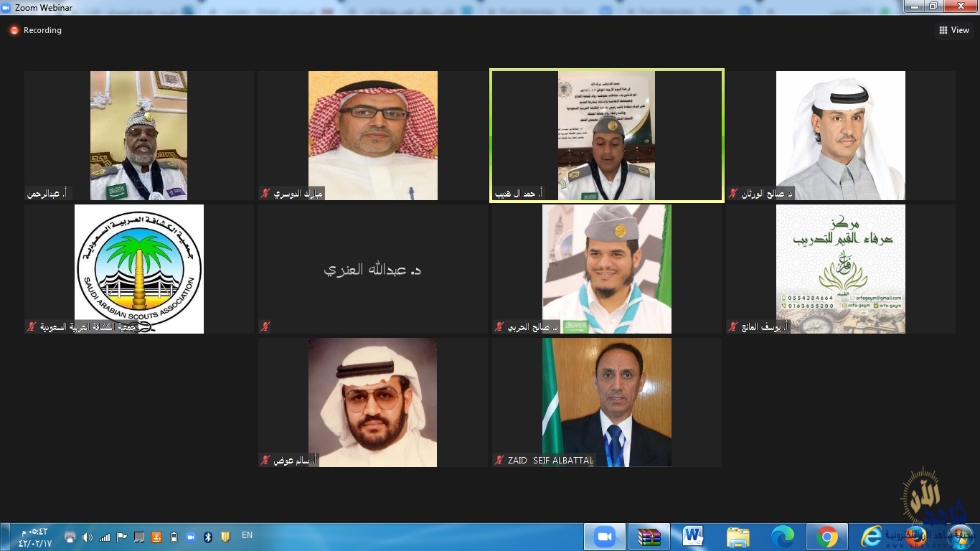Select the د. عبدالله العنزي participant tile
The height and width of the screenshot is (551, 980).
(372, 269)
